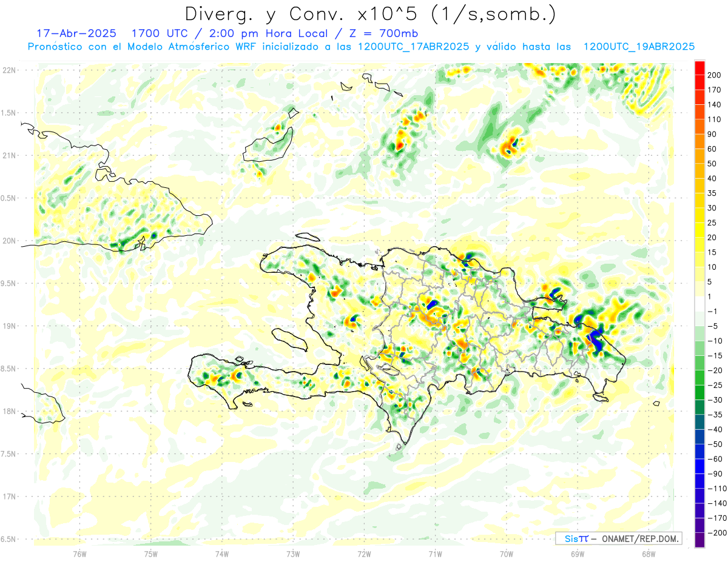Click the latitude label "18N"
This screenshot has width=728, height=562.
9,411
